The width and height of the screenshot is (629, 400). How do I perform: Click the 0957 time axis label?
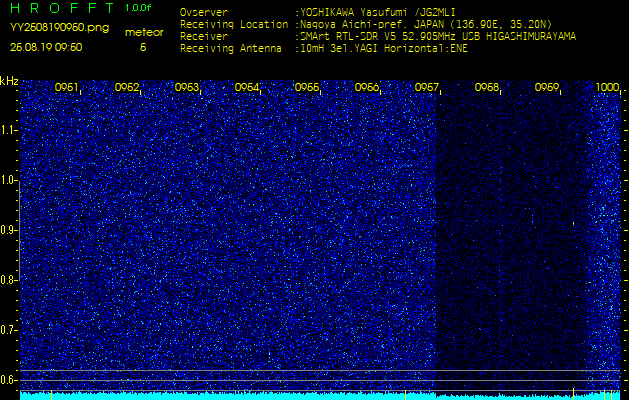(426, 87)
